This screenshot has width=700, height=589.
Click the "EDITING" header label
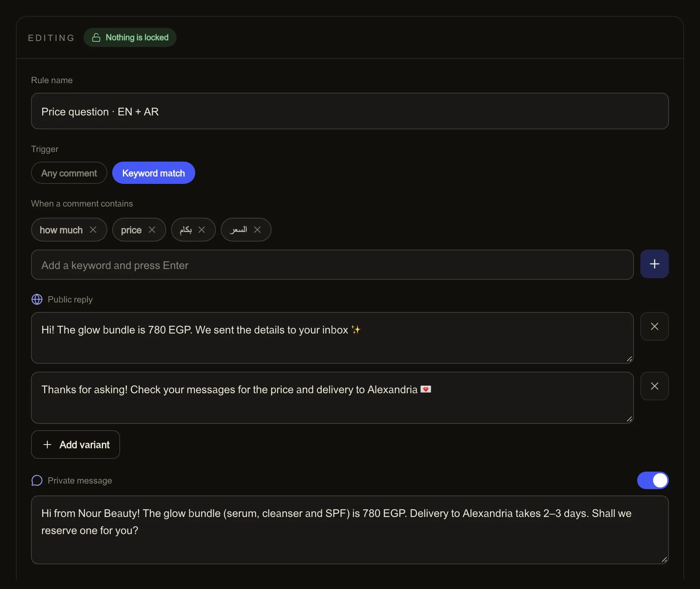[51, 38]
